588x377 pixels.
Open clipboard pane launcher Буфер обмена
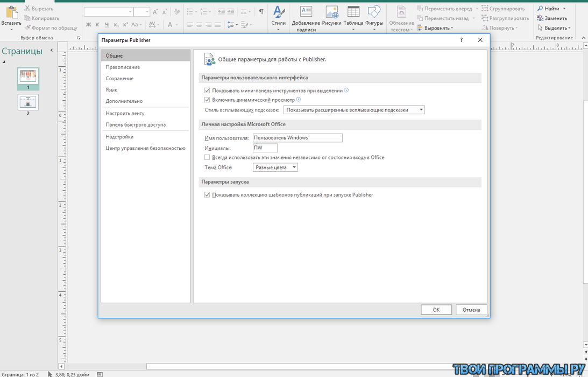pyautogui.click(x=79, y=38)
